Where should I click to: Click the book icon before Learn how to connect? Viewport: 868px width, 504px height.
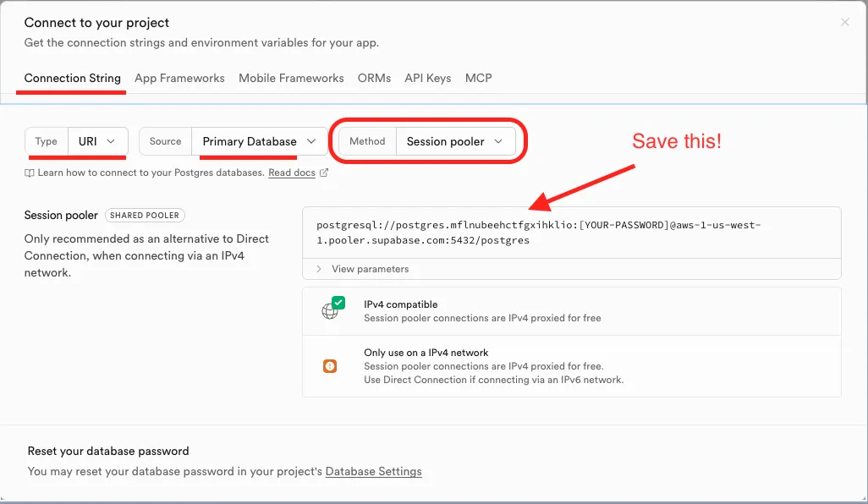coord(30,173)
